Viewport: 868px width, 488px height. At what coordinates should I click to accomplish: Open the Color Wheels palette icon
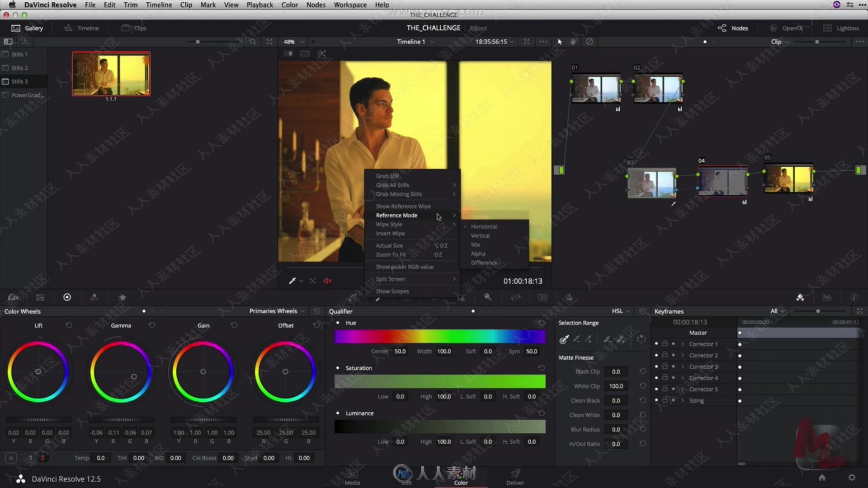tap(67, 297)
